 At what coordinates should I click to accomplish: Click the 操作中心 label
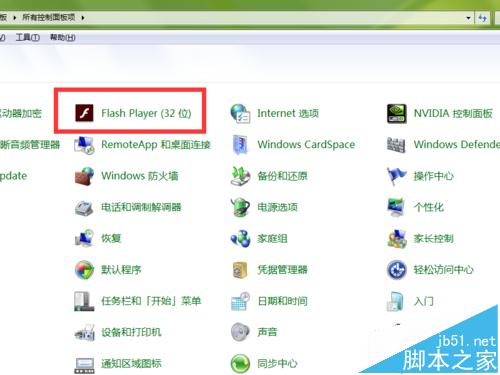[x=434, y=176]
